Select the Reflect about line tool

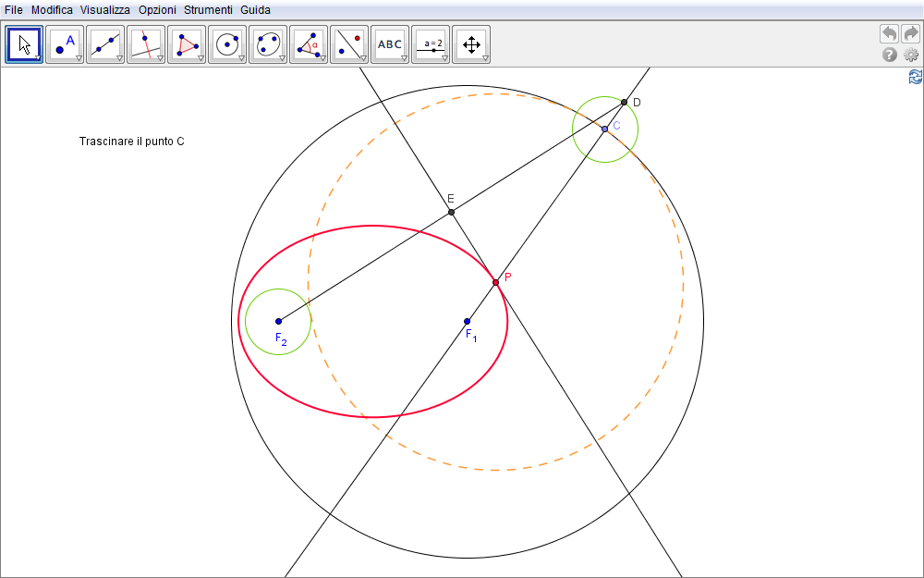tap(349, 43)
